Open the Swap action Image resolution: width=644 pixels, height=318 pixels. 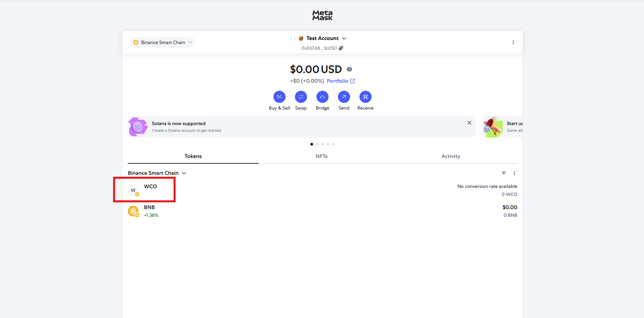(301, 97)
